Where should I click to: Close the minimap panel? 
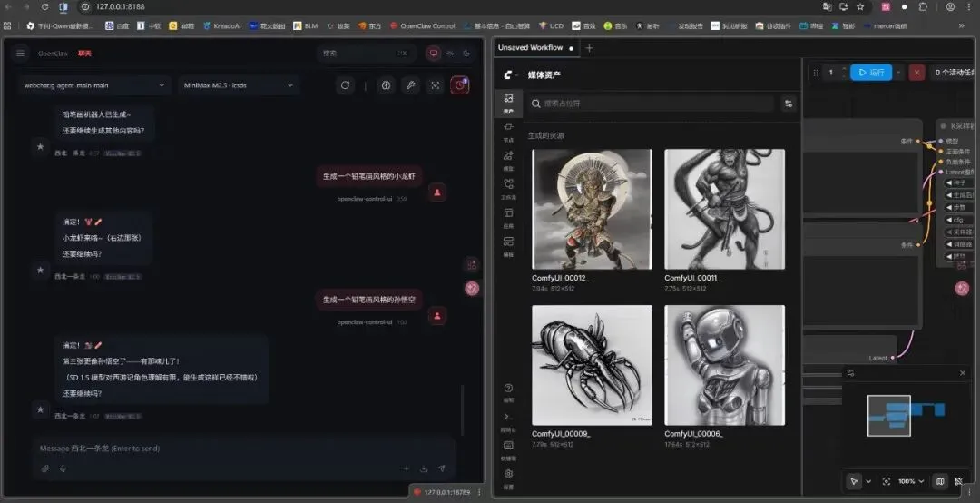click(963, 373)
